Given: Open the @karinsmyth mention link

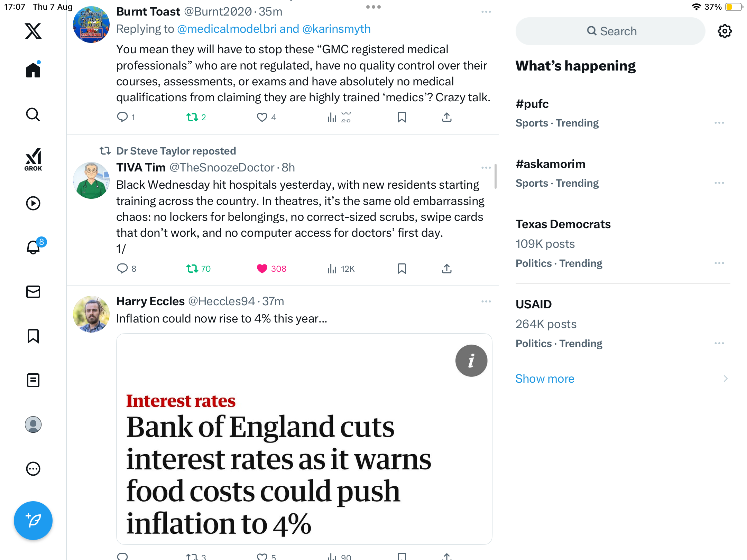Looking at the screenshot, I should coord(336,29).
